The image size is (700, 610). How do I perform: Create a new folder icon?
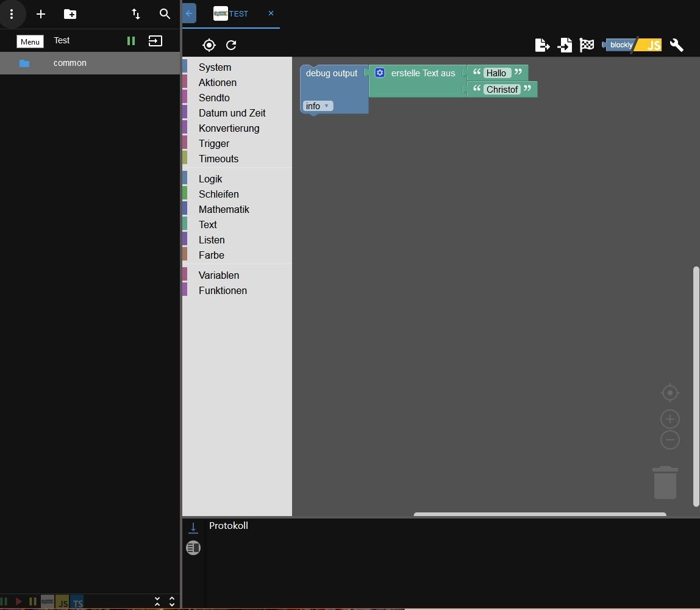[x=70, y=14]
